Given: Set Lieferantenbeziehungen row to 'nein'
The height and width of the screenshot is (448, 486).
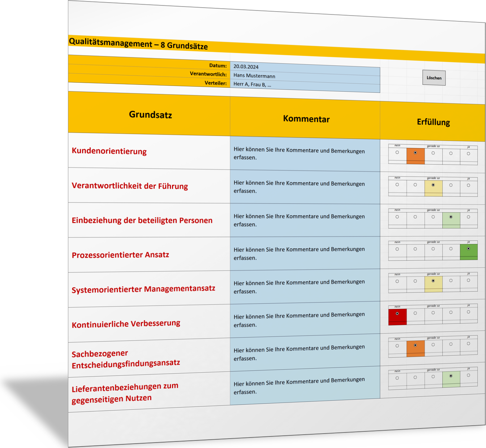Looking at the screenshot, I should coord(397,378).
